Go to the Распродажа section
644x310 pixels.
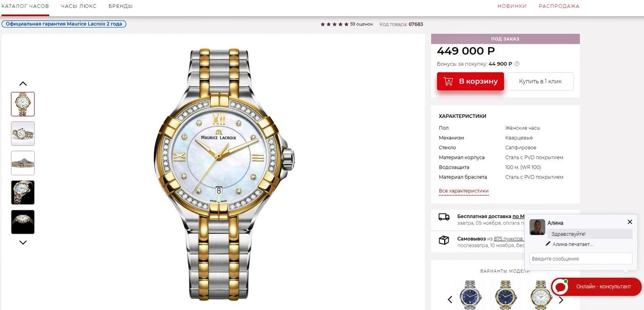coord(559,6)
